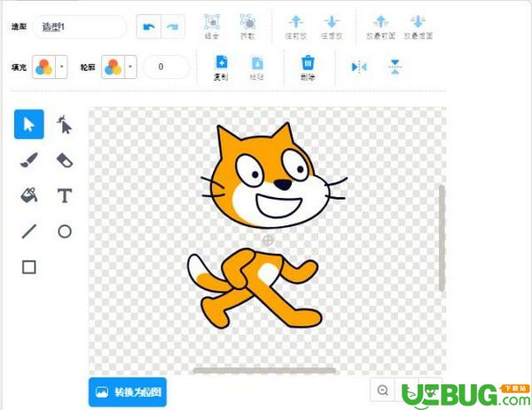Click the Delete trash icon
Image resolution: width=532 pixels, height=410 pixels.
[x=308, y=67]
